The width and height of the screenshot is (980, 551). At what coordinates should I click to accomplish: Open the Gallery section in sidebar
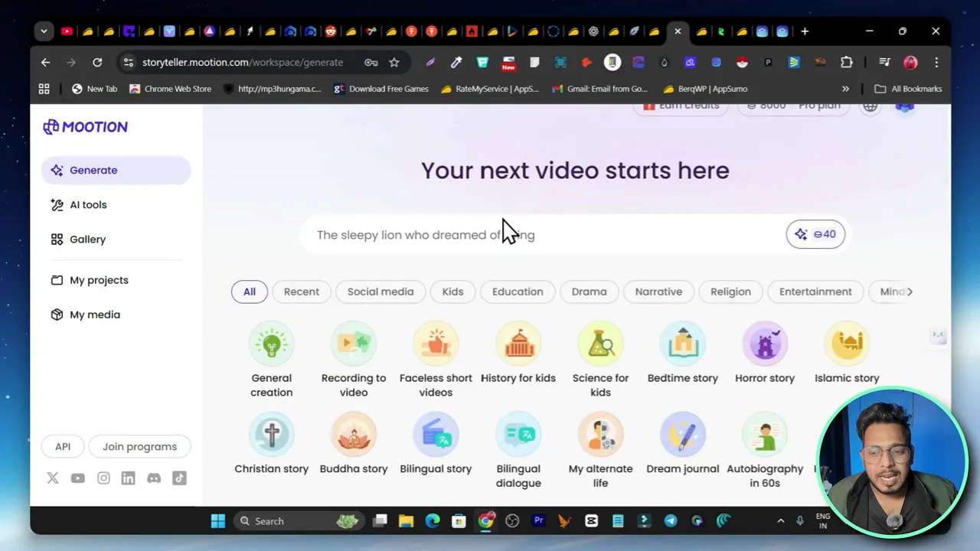click(x=87, y=239)
